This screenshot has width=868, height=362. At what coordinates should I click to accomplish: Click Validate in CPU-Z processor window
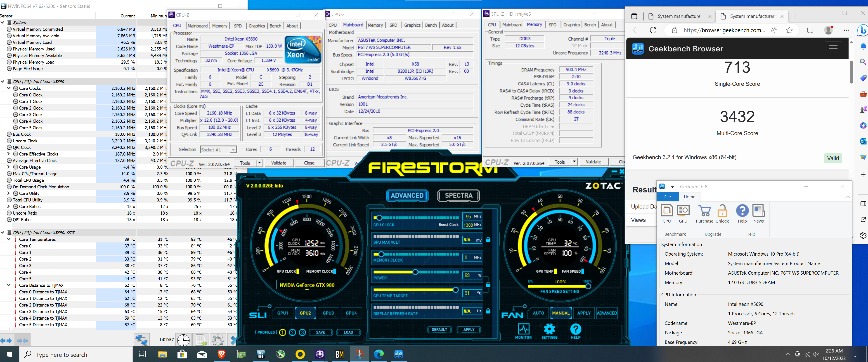point(279,163)
